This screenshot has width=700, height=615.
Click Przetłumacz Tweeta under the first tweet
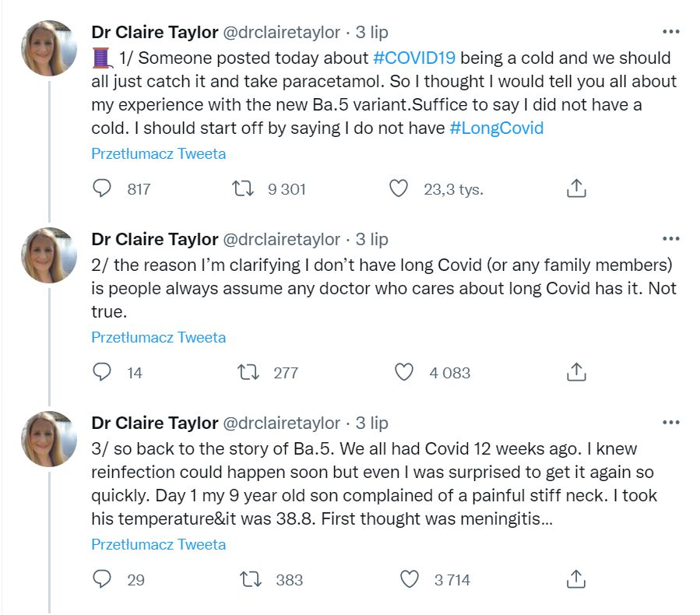click(159, 153)
